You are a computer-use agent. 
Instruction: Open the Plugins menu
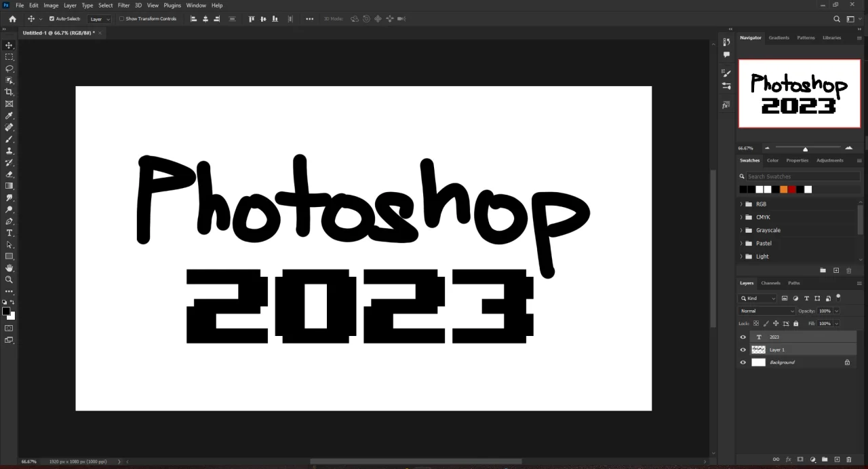tap(172, 5)
